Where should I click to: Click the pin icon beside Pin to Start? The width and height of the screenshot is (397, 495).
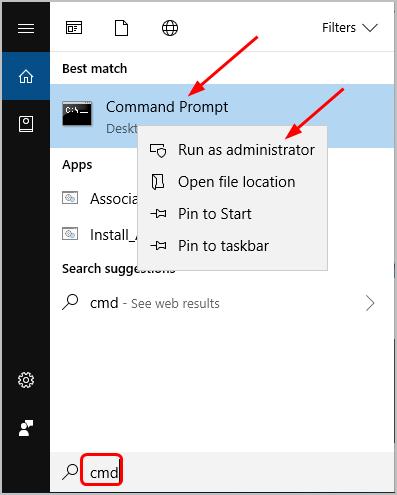pyautogui.click(x=158, y=213)
